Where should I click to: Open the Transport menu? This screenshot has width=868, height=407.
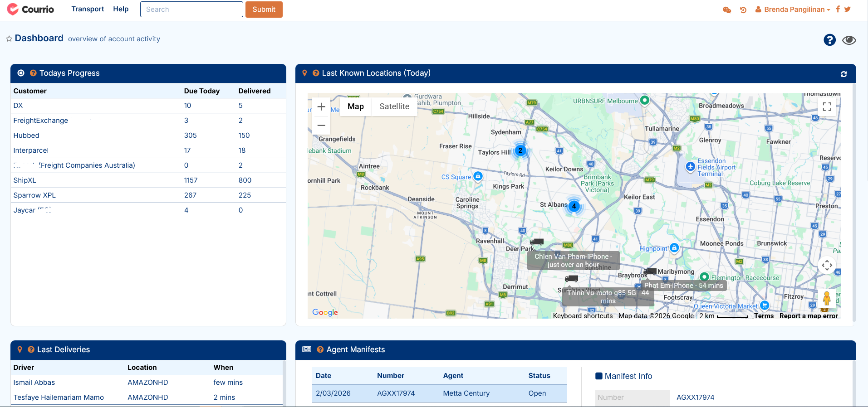(88, 9)
